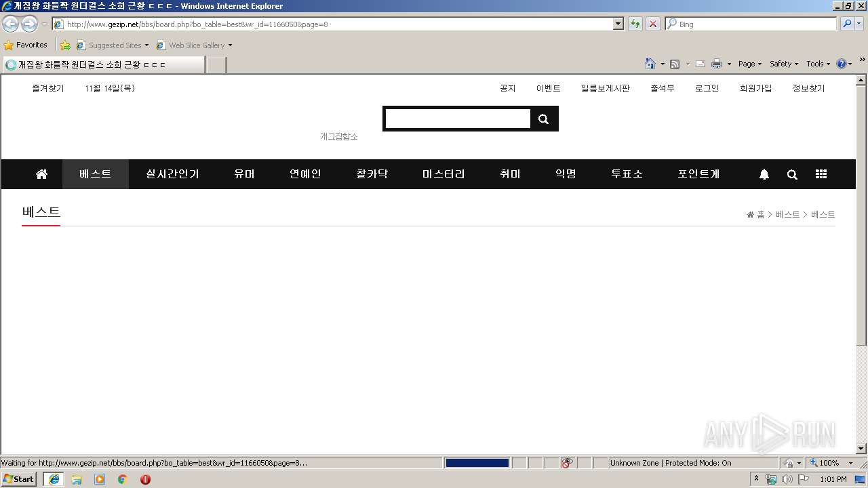The image size is (868, 488).
Task: Submit the site search with magnifier button
Action: click(543, 119)
